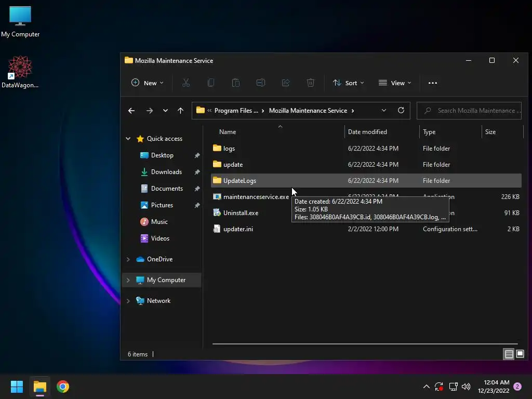Open the Windows Start menu
Viewport: 532px width, 399px height.
17,387
